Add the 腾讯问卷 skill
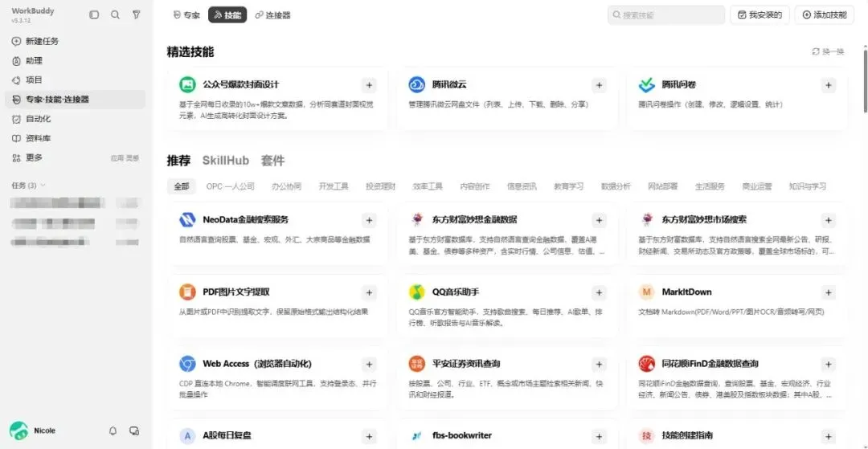The height and width of the screenshot is (449, 868). (828, 85)
